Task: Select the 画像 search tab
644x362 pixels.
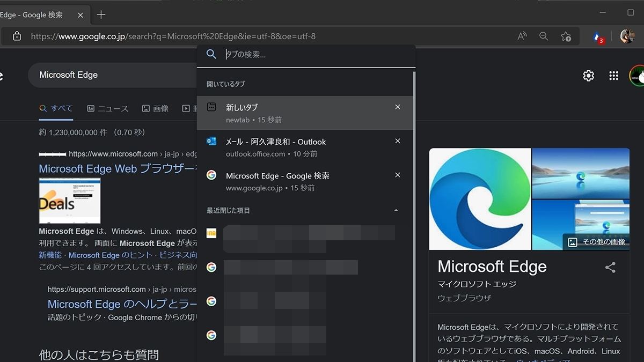Action: 156,108
